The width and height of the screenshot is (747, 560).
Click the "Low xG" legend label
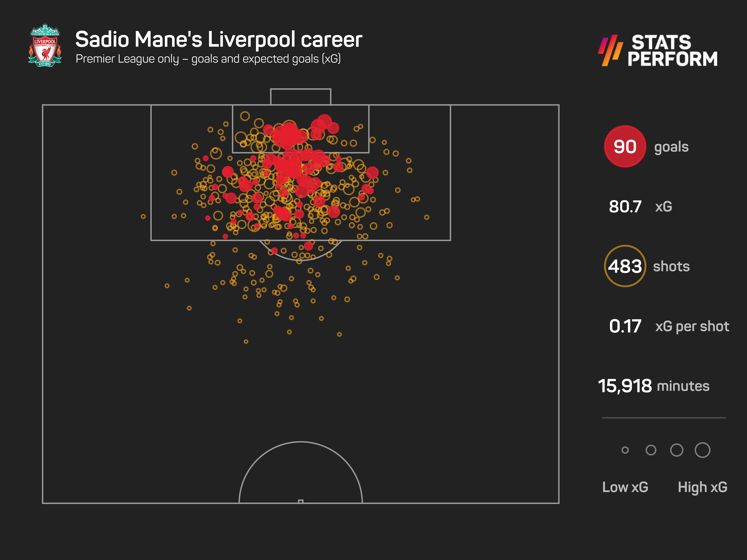pyautogui.click(x=625, y=487)
